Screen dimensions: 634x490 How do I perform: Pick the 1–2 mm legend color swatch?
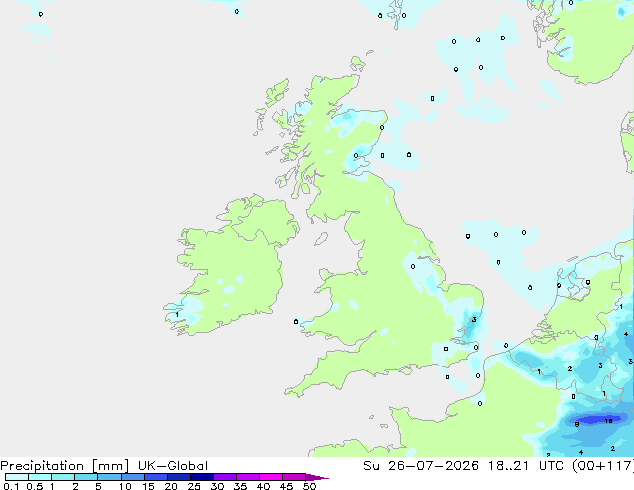coord(63,477)
